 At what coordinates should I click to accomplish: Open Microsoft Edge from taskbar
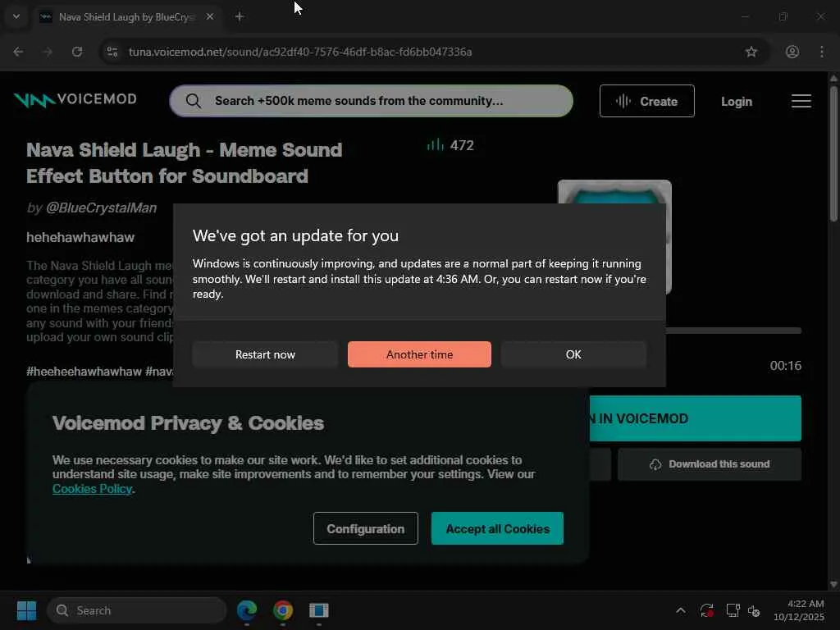point(247,610)
